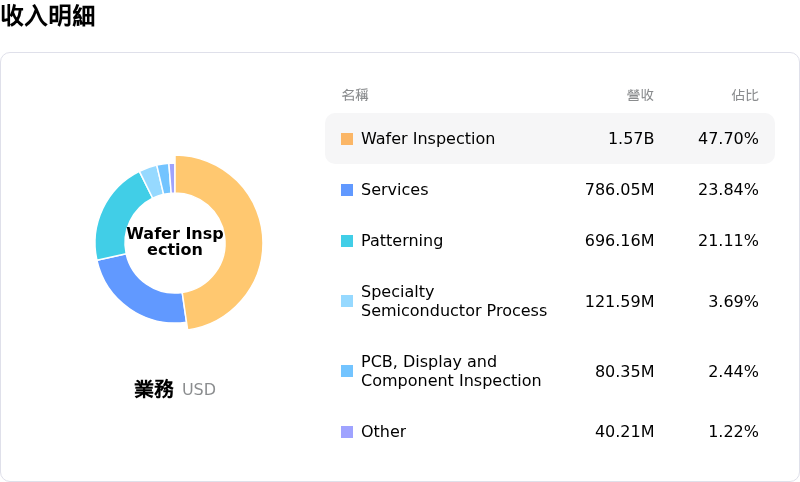This screenshot has width=800, height=482.
Task: Click the 佔比 column header
Action: coord(744,95)
